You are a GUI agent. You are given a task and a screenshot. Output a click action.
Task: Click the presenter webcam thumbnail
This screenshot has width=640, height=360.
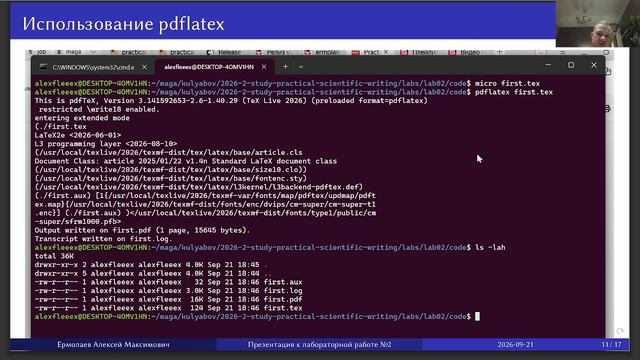[598, 23]
